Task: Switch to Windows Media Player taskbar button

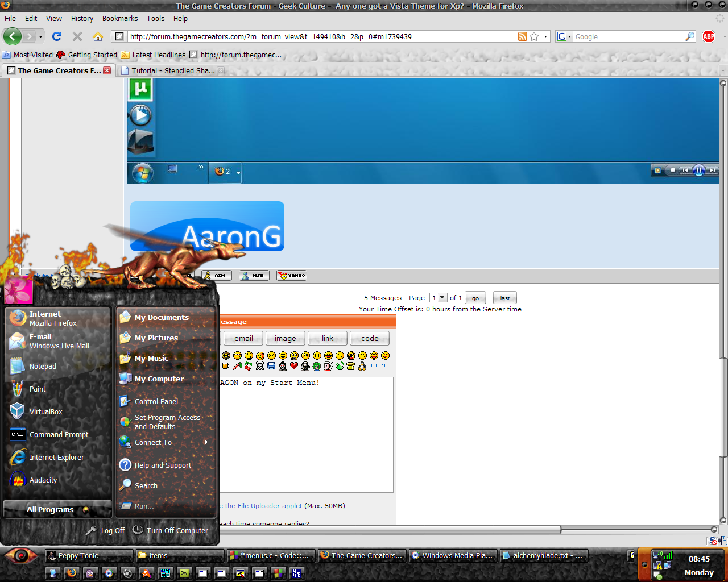Action: coord(453,556)
